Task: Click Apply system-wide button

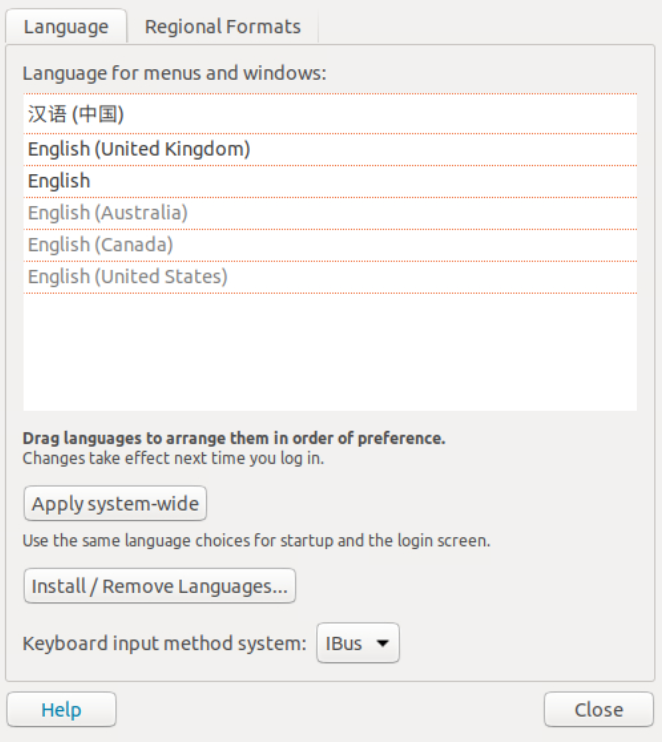Action: tap(115, 503)
